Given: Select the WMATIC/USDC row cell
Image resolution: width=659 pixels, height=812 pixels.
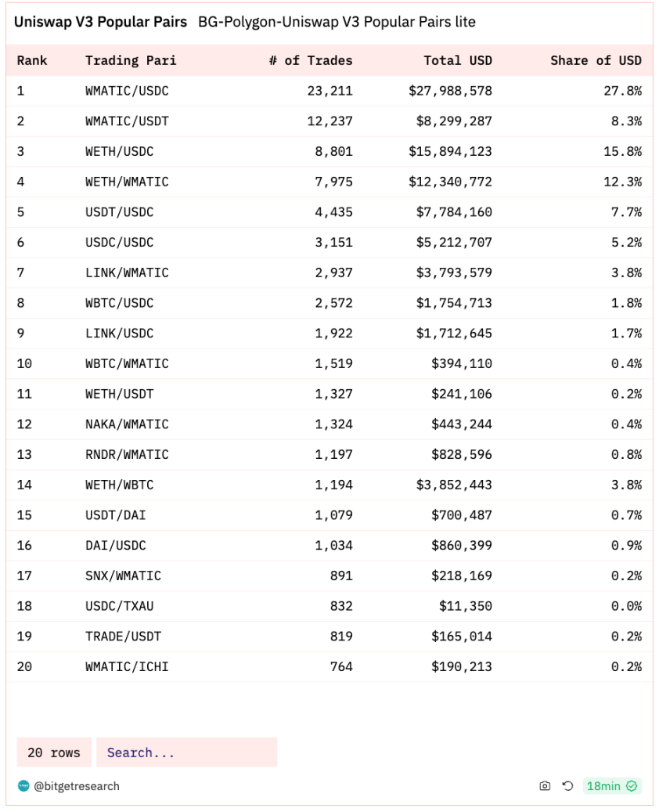Looking at the screenshot, I should [127, 91].
